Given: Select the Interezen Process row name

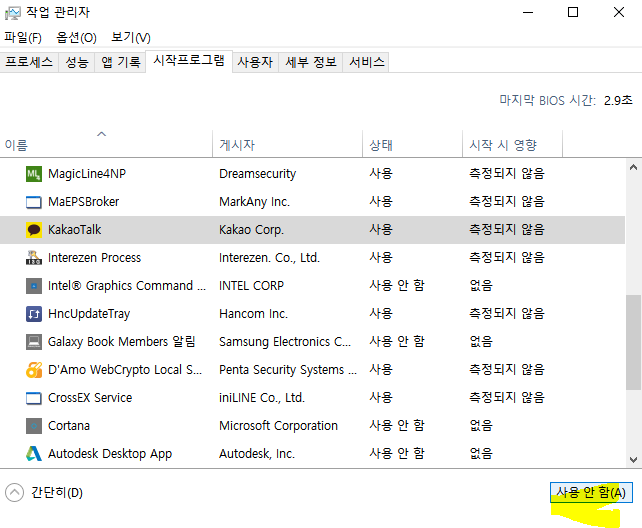Looking at the screenshot, I should [94, 258].
